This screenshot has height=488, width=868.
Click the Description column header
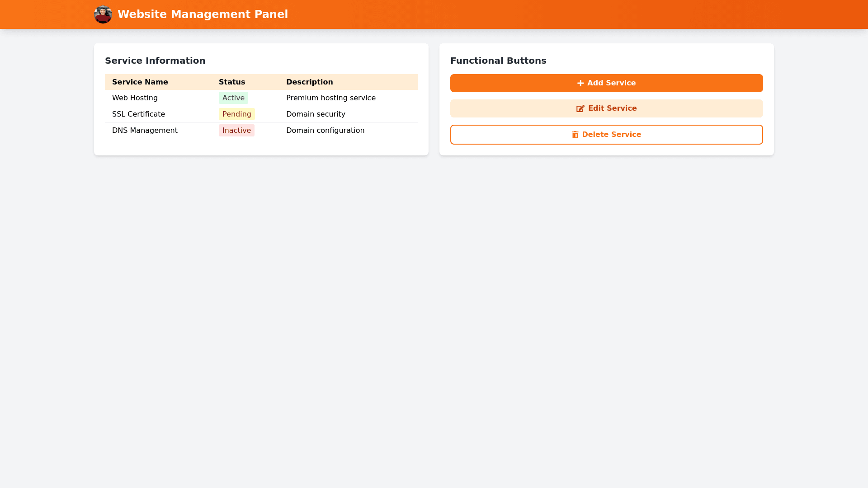coord(309,82)
